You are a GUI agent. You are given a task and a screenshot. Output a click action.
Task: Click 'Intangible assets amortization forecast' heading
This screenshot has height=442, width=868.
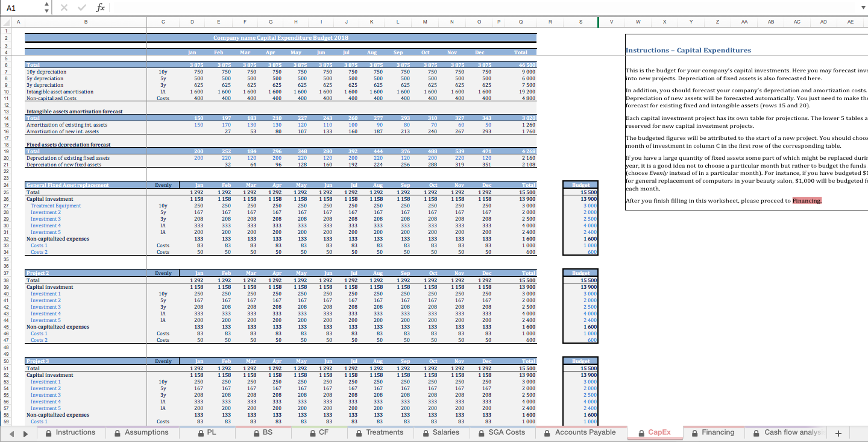(x=74, y=112)
